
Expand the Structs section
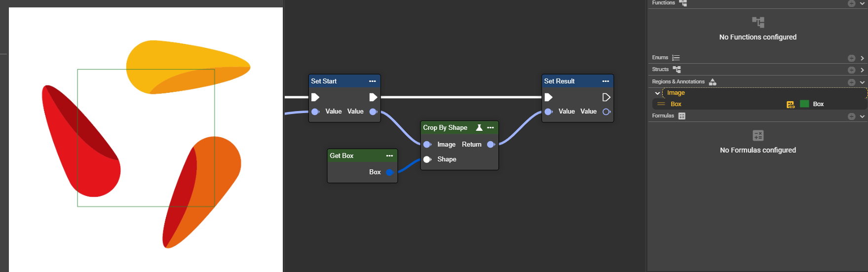point(862,70)
